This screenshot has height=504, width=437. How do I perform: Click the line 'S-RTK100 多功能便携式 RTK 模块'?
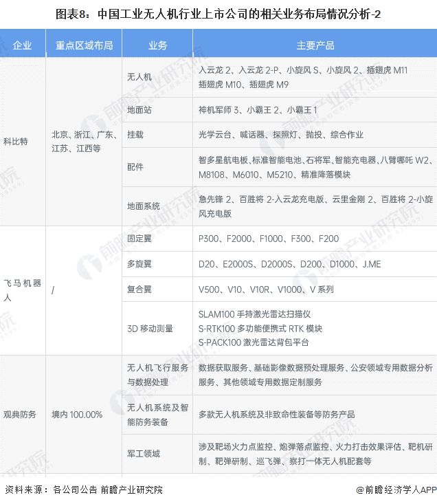pos(260,329)
